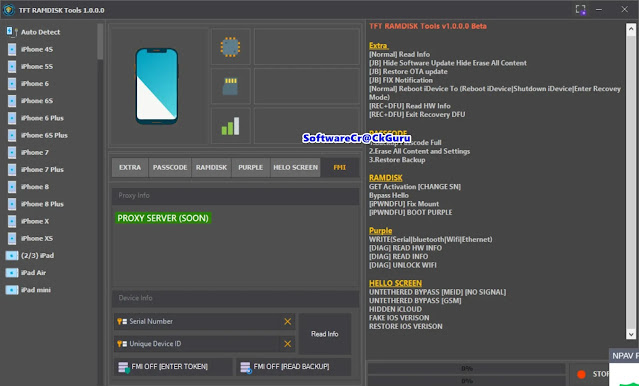The height and width of the screenshot is (386, 639).
Task: Click FMI OFF [READ BACKUP] button
Action: 293,367
